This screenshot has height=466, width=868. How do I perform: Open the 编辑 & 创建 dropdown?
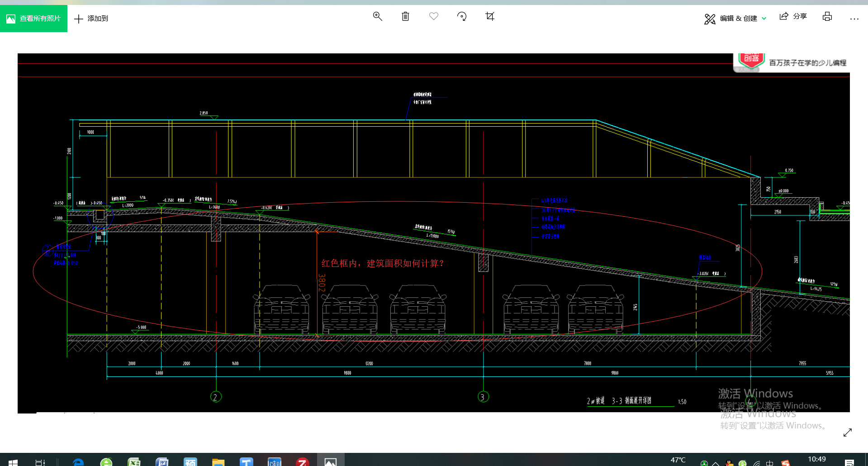(x=735, y=19)
